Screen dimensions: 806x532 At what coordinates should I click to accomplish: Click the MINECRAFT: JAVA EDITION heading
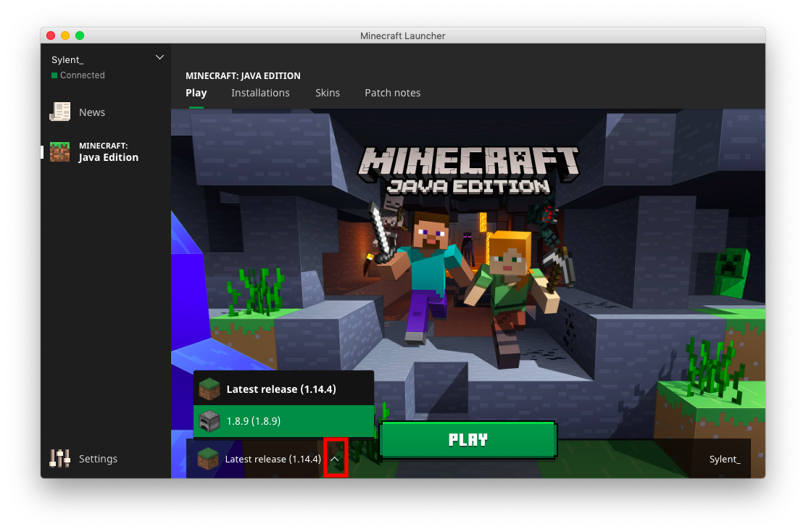(243, 75)
